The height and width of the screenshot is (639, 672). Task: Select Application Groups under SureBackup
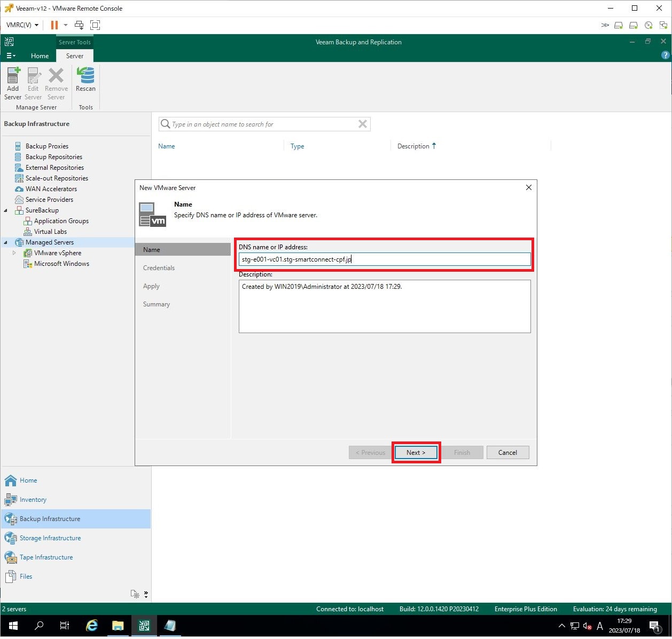(61, 221)
